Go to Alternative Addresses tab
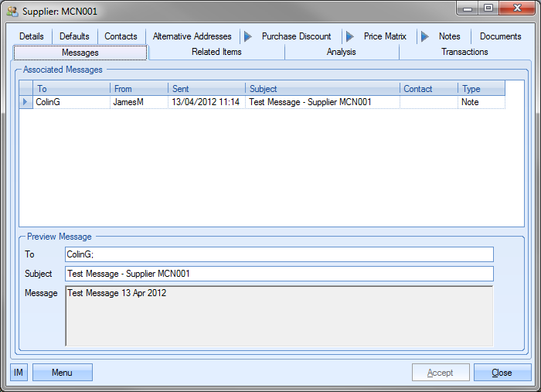The image size is (541, 392). 192,36
